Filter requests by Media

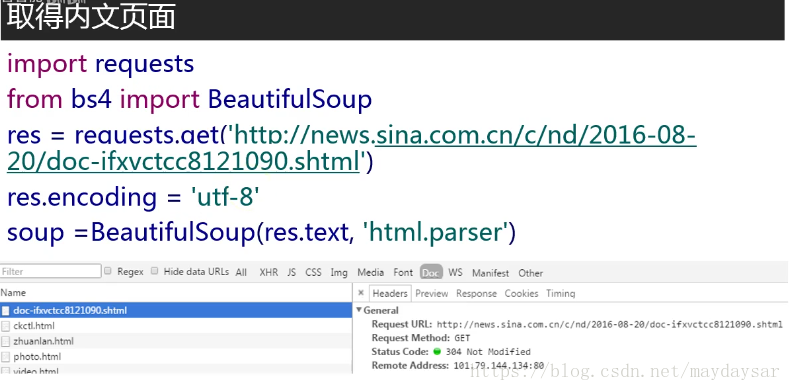click(x=370, y=272)
